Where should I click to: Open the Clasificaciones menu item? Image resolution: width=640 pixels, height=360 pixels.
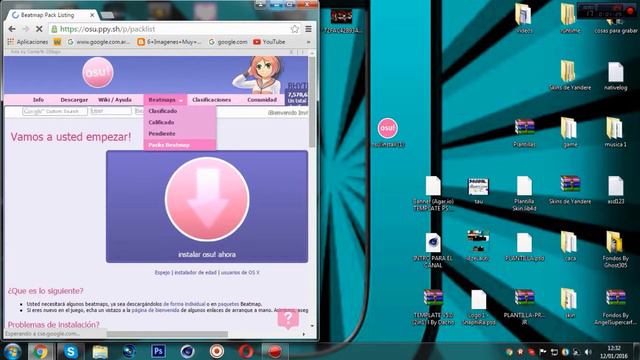click(211, 100)
